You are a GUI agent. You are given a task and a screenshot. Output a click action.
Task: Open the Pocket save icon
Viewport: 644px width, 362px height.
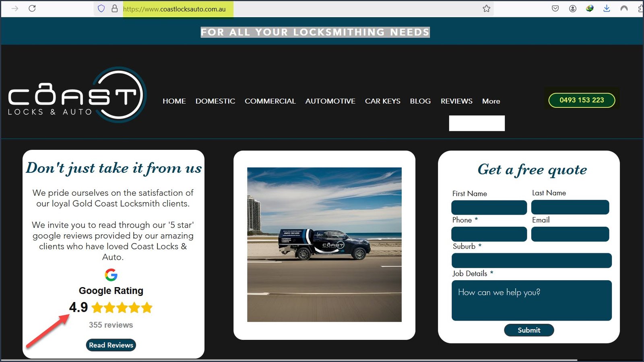[x=555, y=8]
